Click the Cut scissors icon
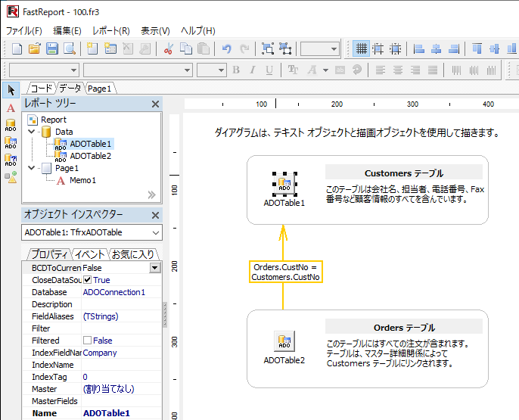This screenshot has width=519, height=420. pyautogui.click(x=168, y=48)
